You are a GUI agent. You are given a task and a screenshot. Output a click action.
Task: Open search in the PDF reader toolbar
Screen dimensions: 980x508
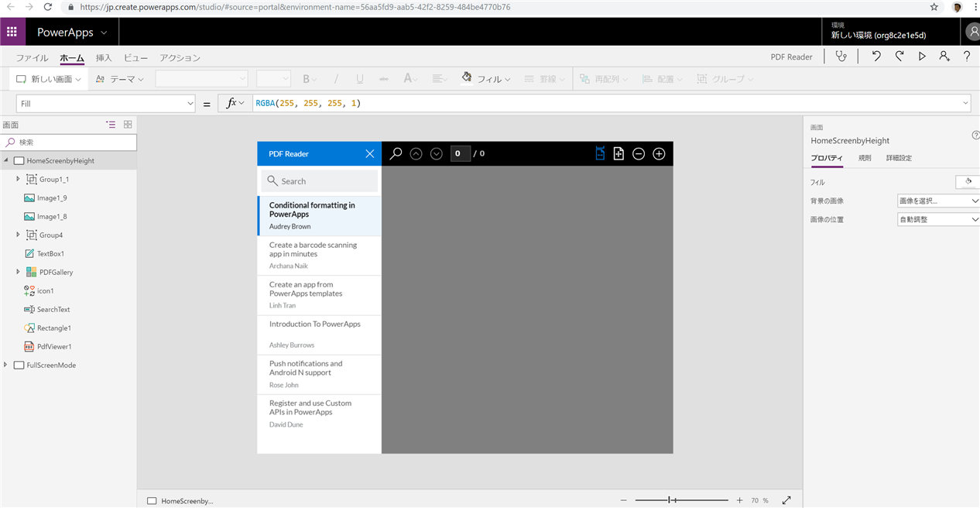[396, 153]
